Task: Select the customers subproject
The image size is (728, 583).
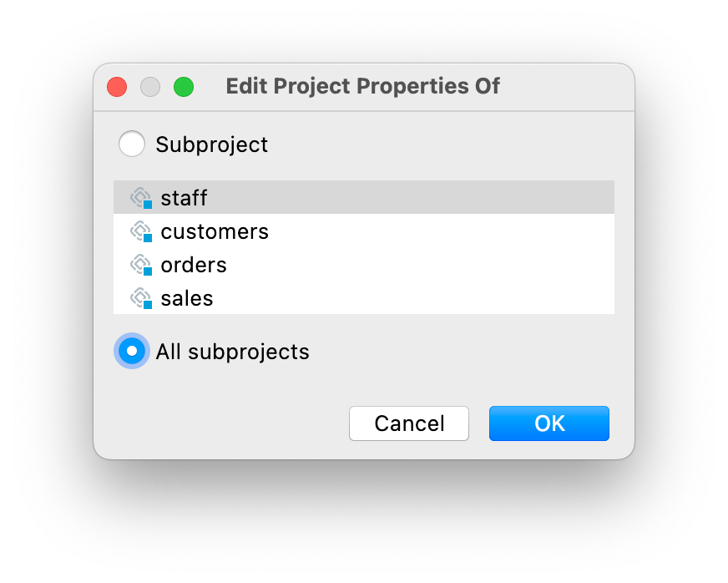Action: pos(215,231)
